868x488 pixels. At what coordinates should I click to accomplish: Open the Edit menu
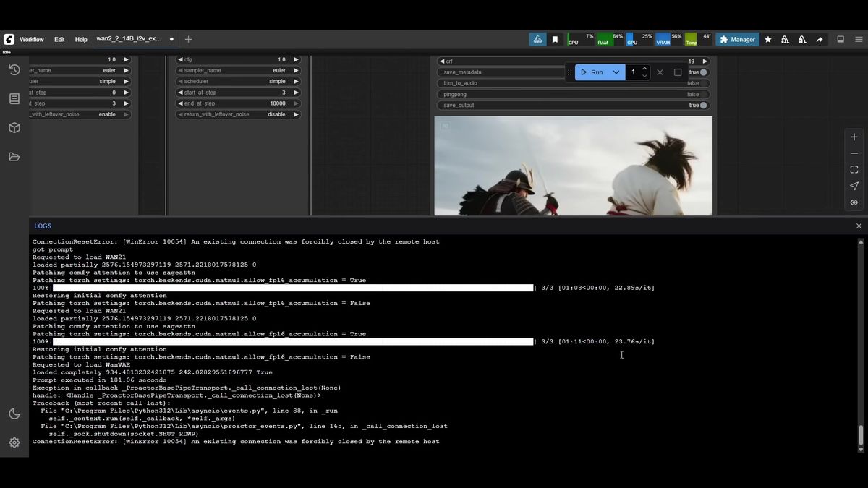click(59, 40)
